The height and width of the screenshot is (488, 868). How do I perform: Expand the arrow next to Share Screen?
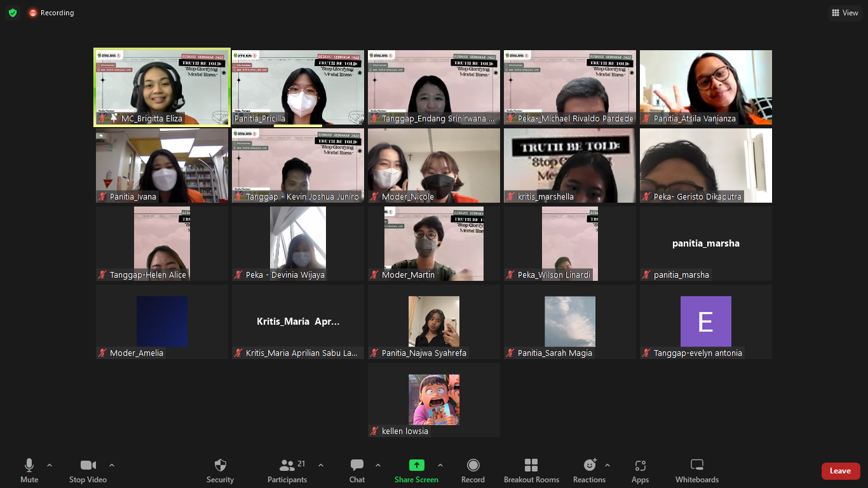click(440, 465)
